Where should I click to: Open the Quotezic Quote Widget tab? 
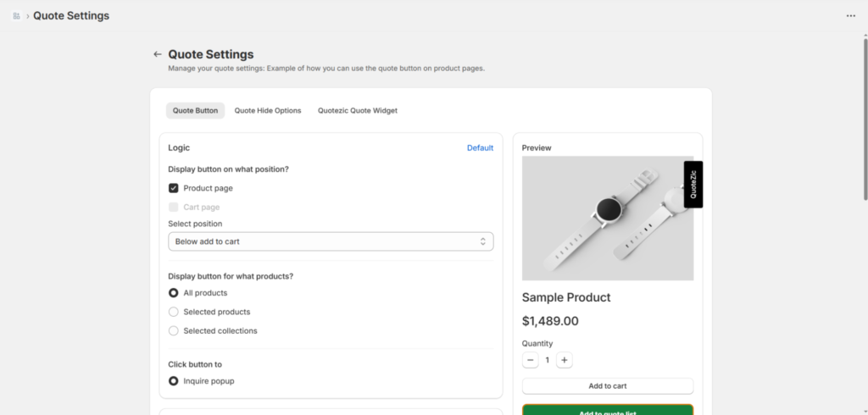[x=357, y=110]
